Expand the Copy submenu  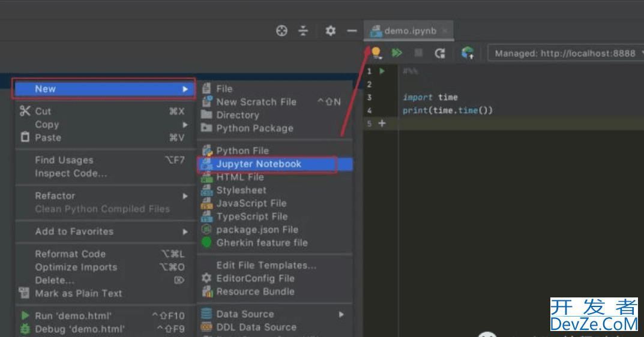coord(104,124)
